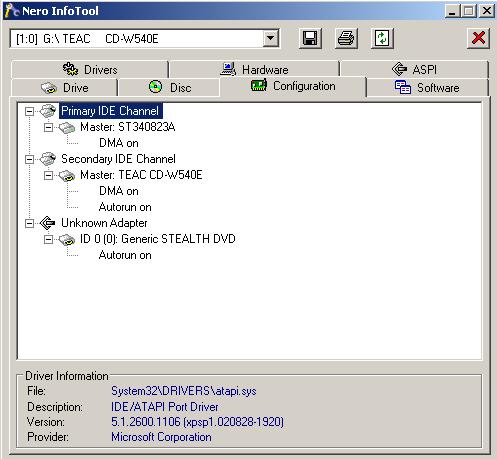Collapse the Master: TEAC CD-W540E node
Viewport: 497px width, 459px height.
pos(48,175)
